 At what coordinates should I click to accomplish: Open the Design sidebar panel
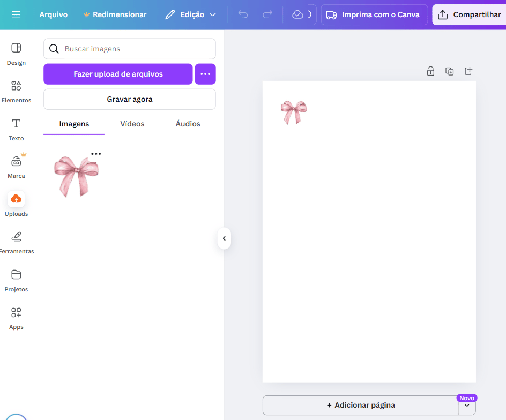[16, 54]
